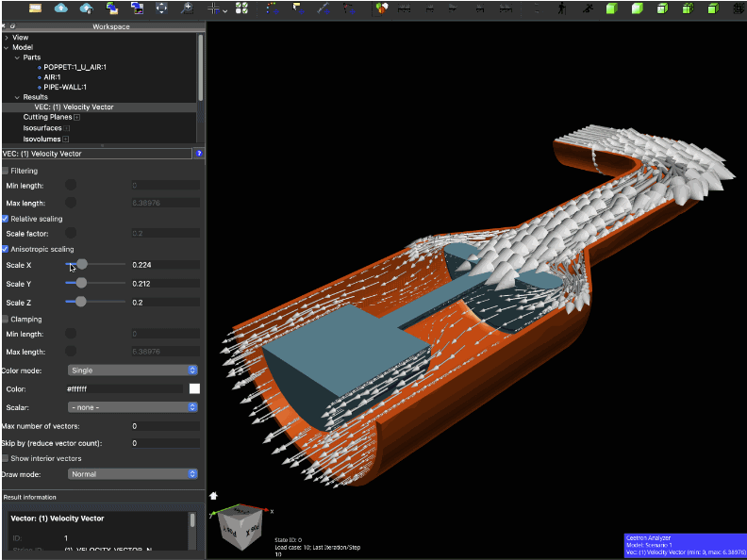Turn on the Clamping checkbox
Image resolution: width=747 pixels, height=560 pixels.
point(6,320)
